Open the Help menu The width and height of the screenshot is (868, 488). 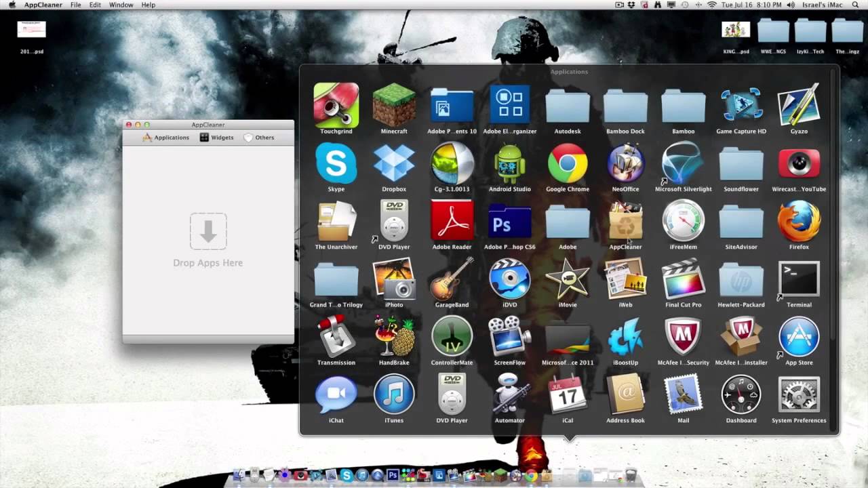(149, 5)
